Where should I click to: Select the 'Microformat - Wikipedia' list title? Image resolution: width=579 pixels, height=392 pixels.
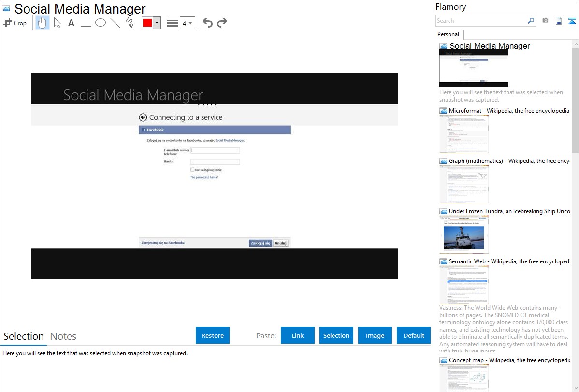coord(509,111)
